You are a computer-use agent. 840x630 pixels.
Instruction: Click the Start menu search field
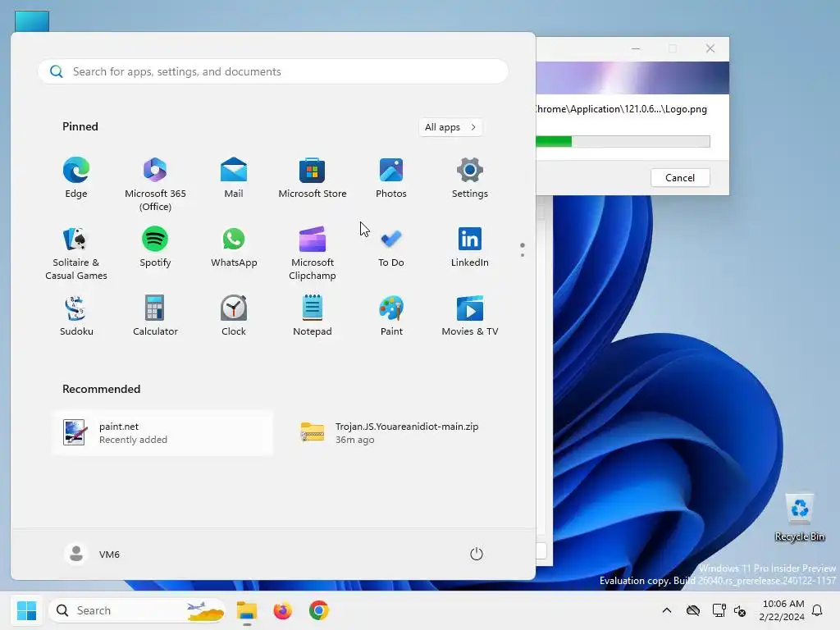point(272,71)
